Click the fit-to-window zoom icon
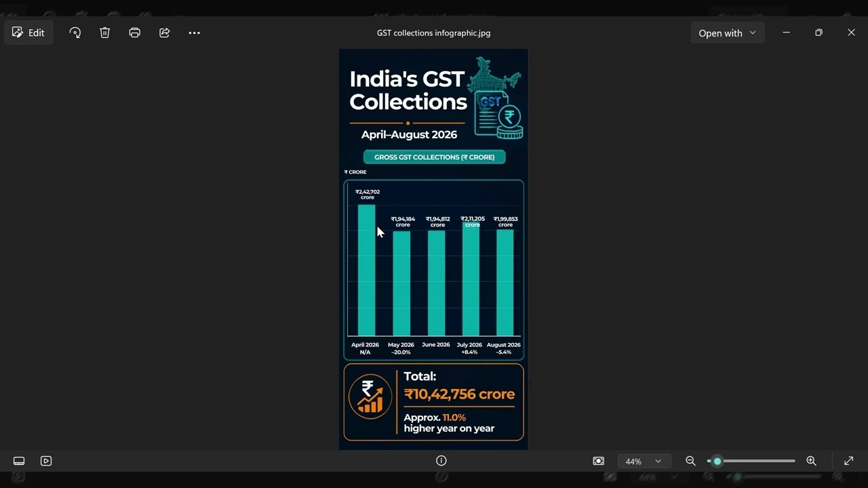868x488 pixels. 599,461
